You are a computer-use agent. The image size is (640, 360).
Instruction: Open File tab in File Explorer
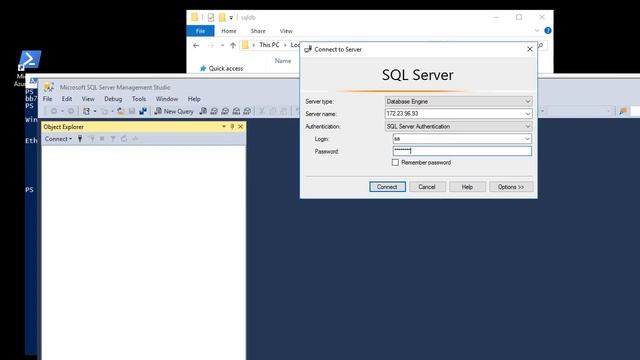click(x=200, y=31)
